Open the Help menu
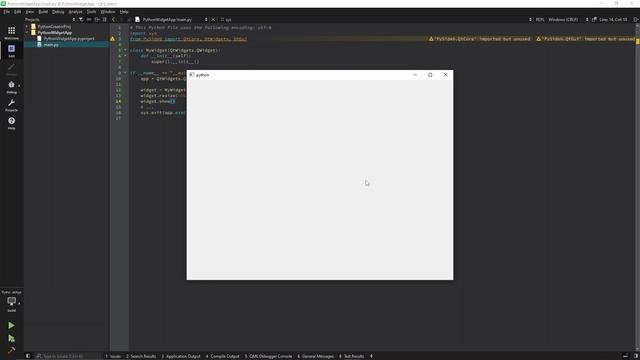Screen dimensions: 640x360 124,12
